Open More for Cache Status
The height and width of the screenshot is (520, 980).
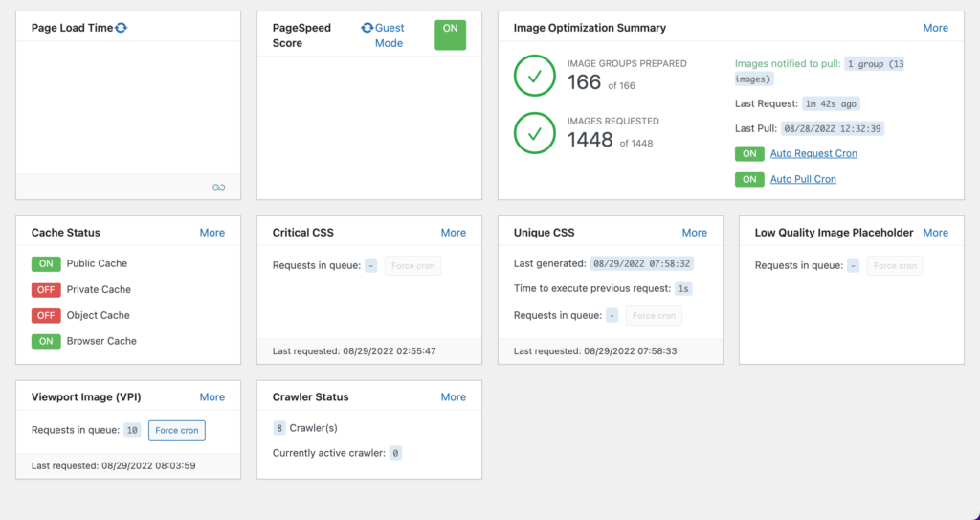pyautogui.click(x=212, y=232)
